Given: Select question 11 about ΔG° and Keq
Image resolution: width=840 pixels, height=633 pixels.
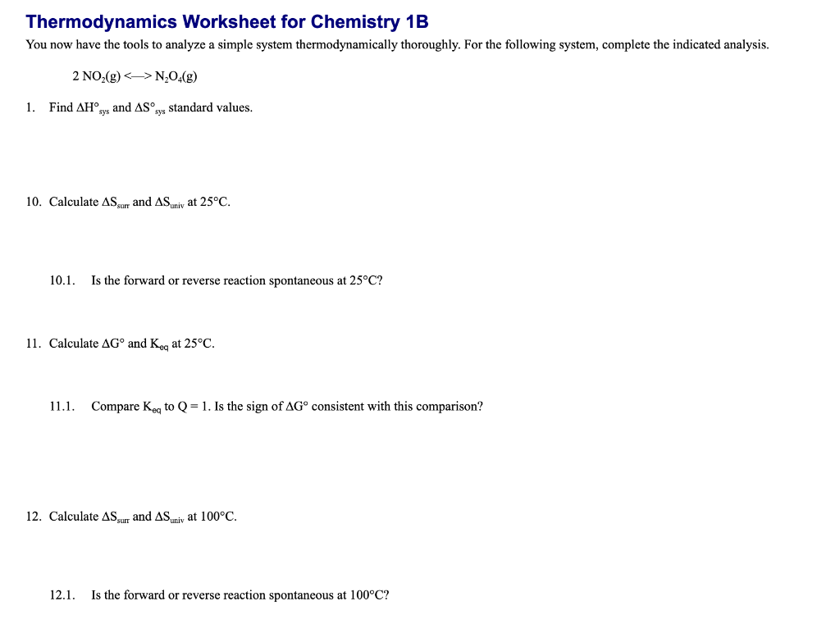Looking at the screenshot, I should (x=120, y=344).
